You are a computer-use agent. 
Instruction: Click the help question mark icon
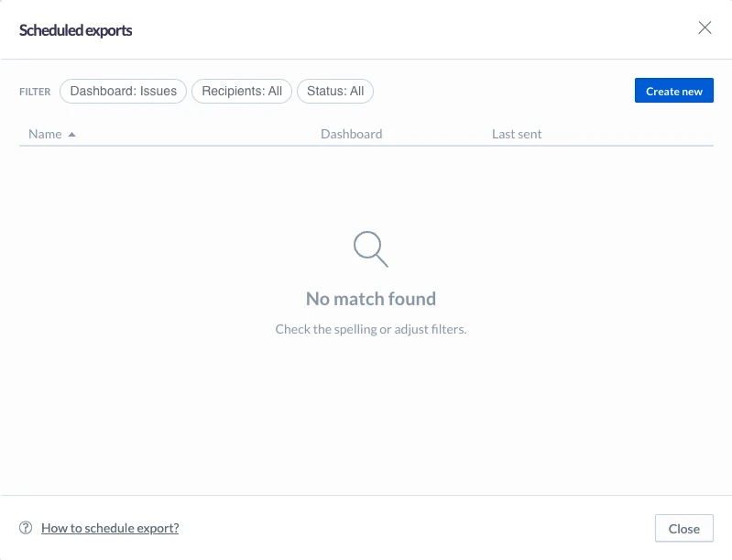click(26, 528)
